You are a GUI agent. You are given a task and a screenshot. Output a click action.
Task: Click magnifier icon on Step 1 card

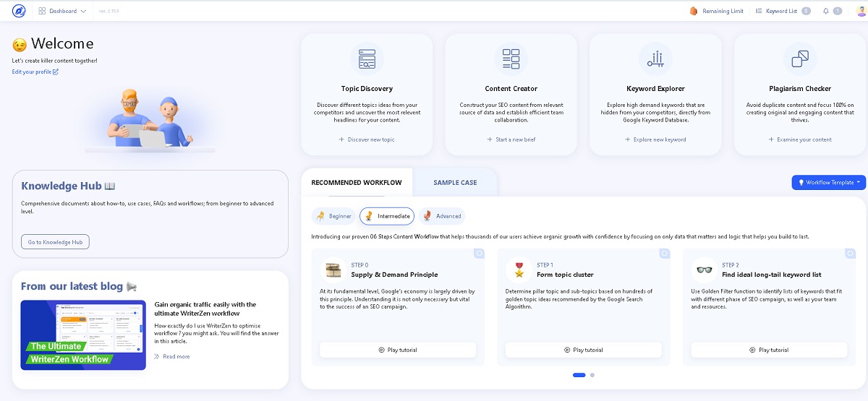[x=665, y=254]
